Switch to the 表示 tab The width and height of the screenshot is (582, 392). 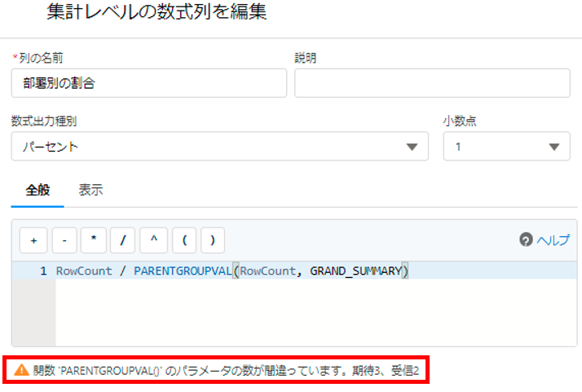click(x=90, y=190)
